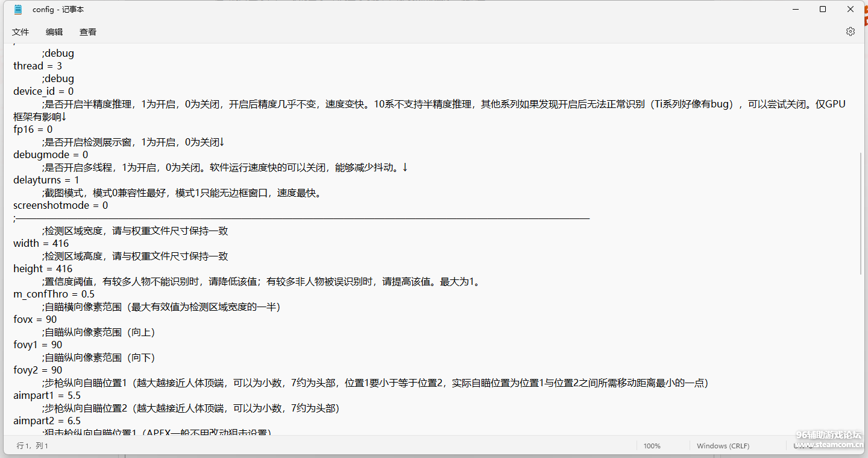Viewport: 868px width, 458px height.
Task: Click the "aimpart1 = 5.5" text line
Action: (x=47, y=395)
